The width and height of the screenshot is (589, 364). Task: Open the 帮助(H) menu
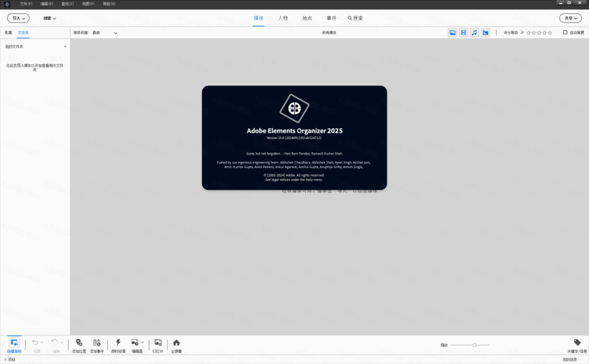(x=109, y=4)
